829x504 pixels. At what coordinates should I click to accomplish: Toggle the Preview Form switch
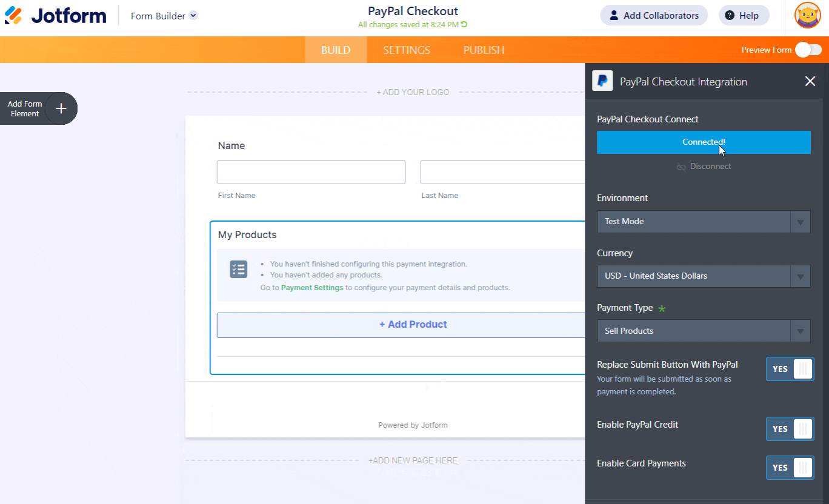point(808,50)
